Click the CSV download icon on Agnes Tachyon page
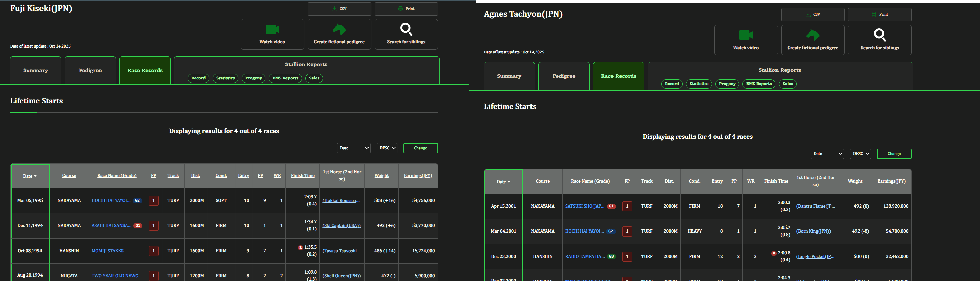The width and height of the screenshot is (980, 281). [x=808, y=14]
